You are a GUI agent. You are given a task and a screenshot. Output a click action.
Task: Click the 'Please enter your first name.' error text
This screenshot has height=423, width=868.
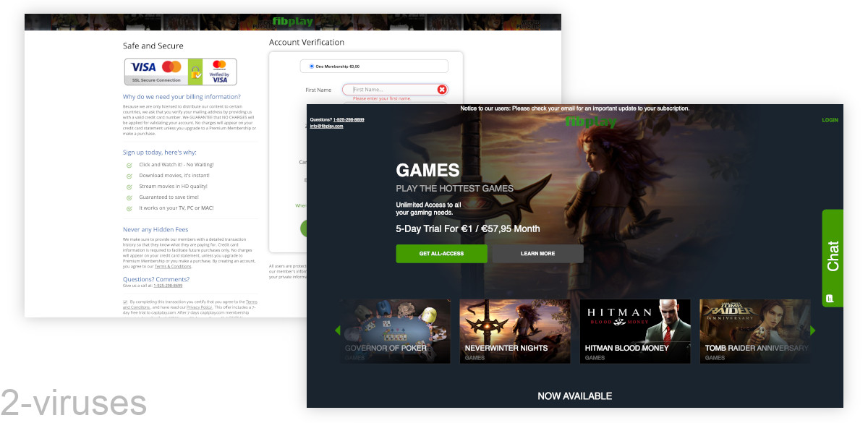[x=381, y=98]
